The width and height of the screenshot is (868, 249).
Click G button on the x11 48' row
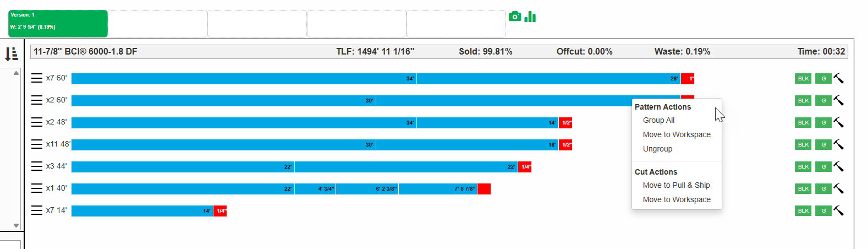point(823,144)
